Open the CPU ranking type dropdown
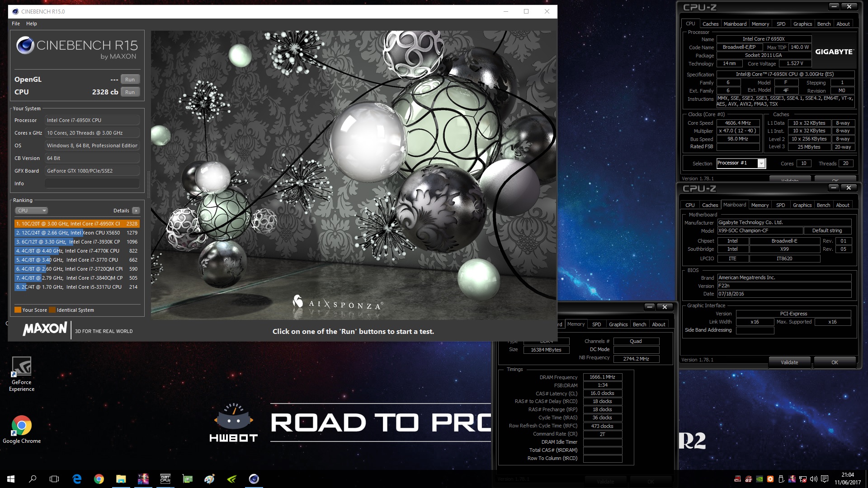 pos(31,211)
